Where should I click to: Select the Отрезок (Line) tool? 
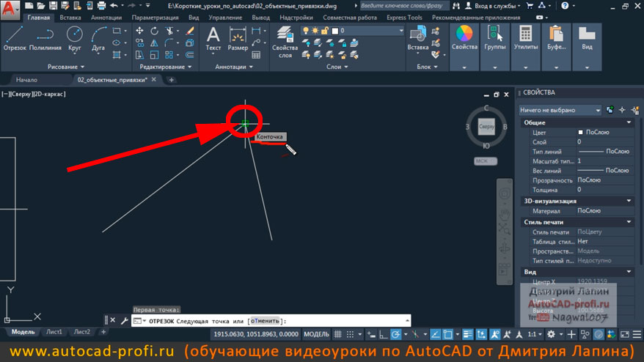tap(15, 38)
